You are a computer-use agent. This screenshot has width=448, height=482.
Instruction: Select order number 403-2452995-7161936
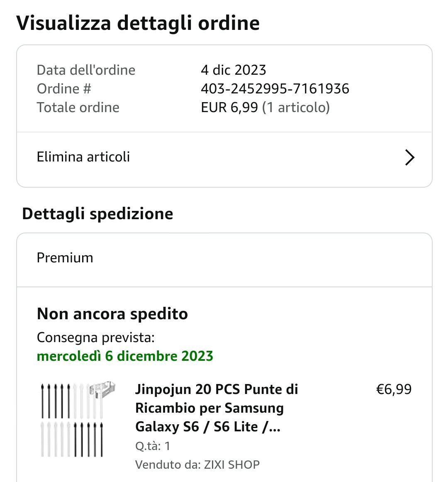(x=275, y=88)
